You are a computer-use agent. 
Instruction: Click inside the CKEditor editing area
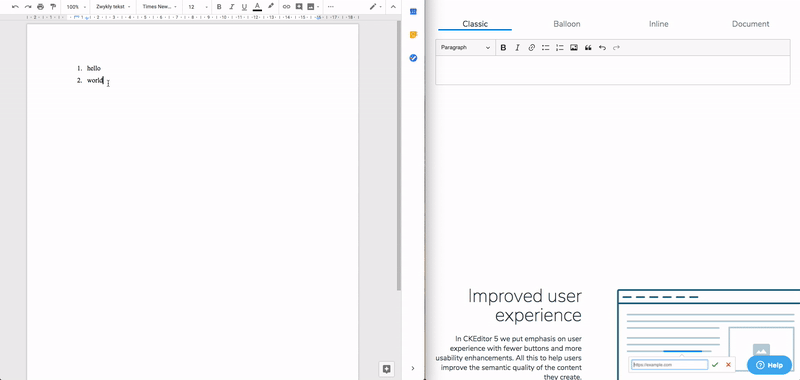[x=612, y=70]
